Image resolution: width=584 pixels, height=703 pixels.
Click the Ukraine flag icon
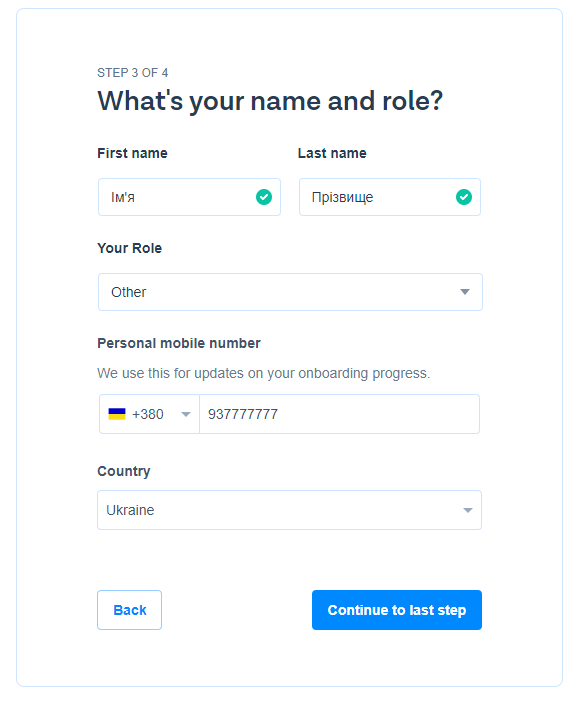point(117,414)
